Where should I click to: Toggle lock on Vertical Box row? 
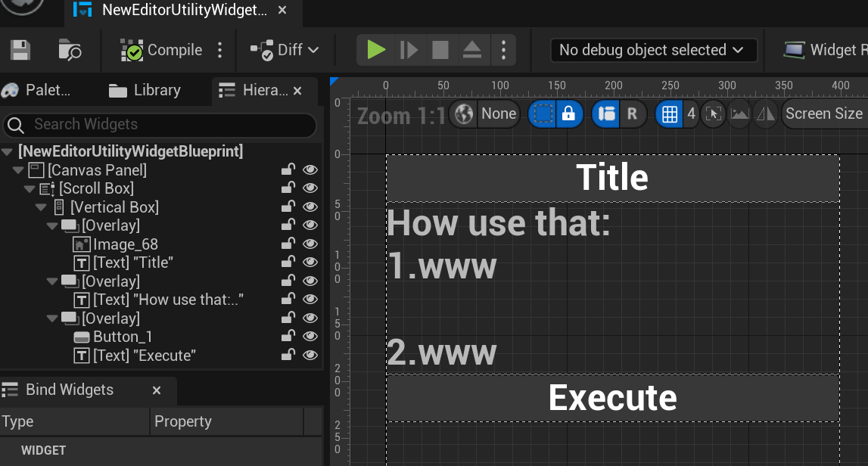288,207
